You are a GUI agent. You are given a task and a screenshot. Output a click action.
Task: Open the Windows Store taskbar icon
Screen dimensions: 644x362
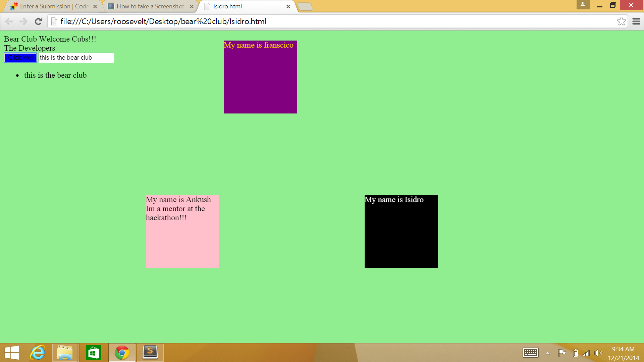[x=94, y=353]
